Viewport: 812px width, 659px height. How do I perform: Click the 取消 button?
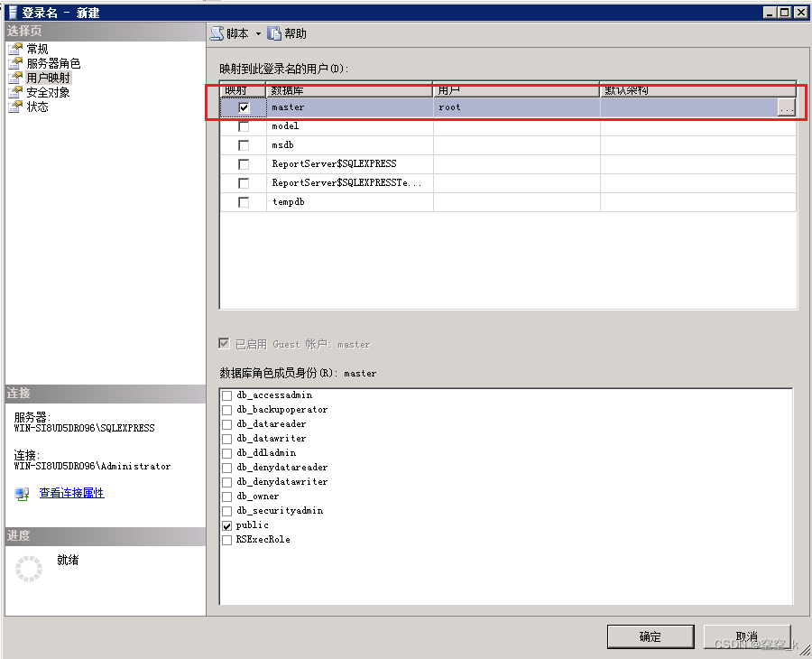[x=748, y=636]
